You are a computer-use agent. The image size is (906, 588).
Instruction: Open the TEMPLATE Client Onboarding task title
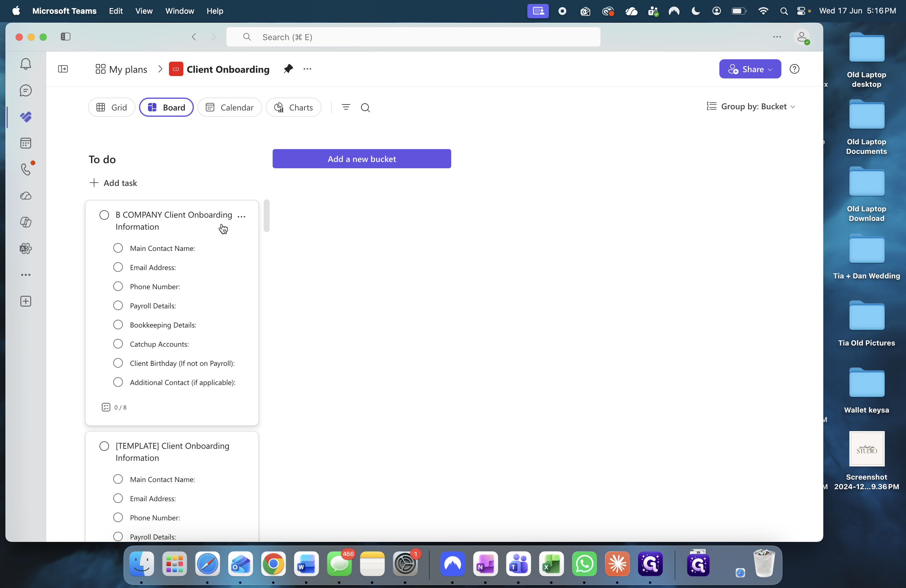[x=173, y=452]
